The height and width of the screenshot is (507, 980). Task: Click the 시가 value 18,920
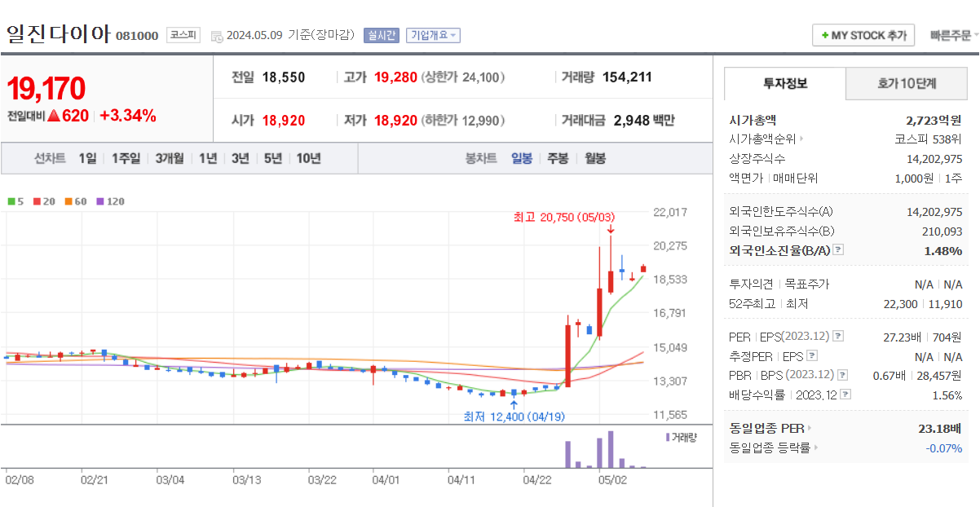[284, 121]
